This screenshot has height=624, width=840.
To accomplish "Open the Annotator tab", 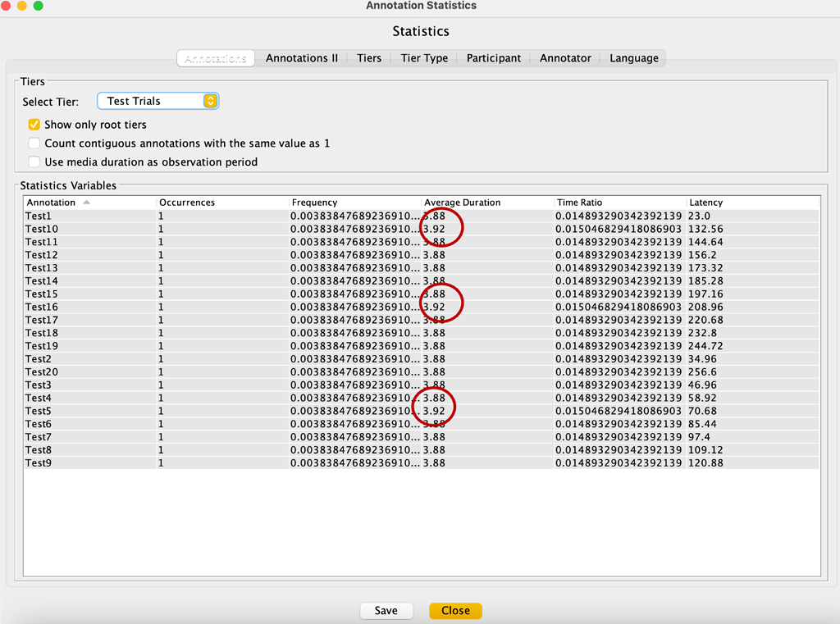I will [565, 58].
